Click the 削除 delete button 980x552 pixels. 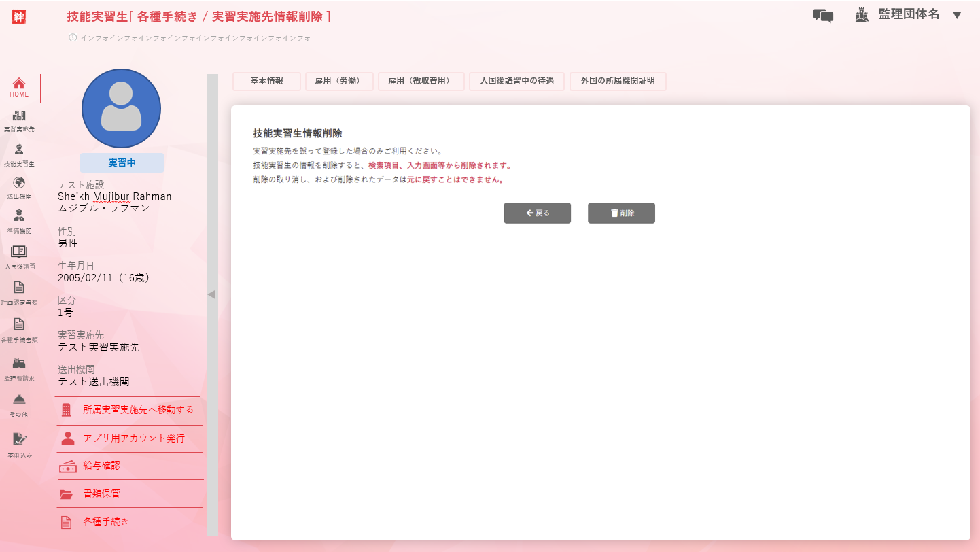(621, 213)
